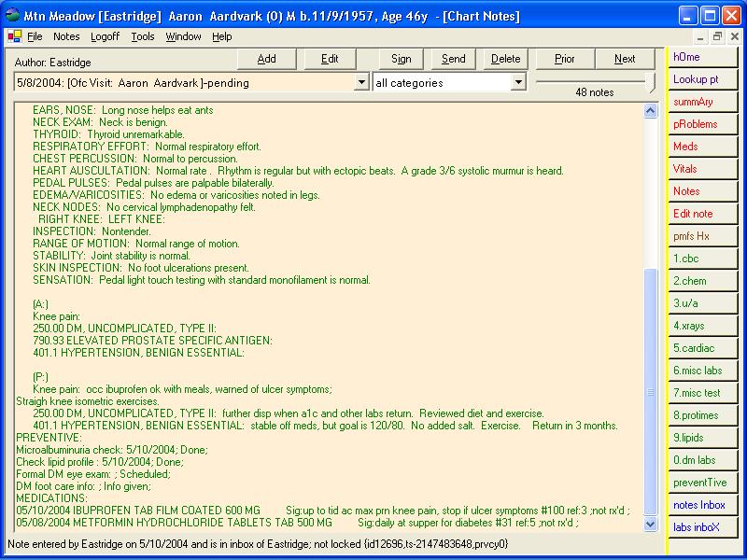Click the Add note button
The width and height of the screenshot is (747, 560).
coord(266,59)
